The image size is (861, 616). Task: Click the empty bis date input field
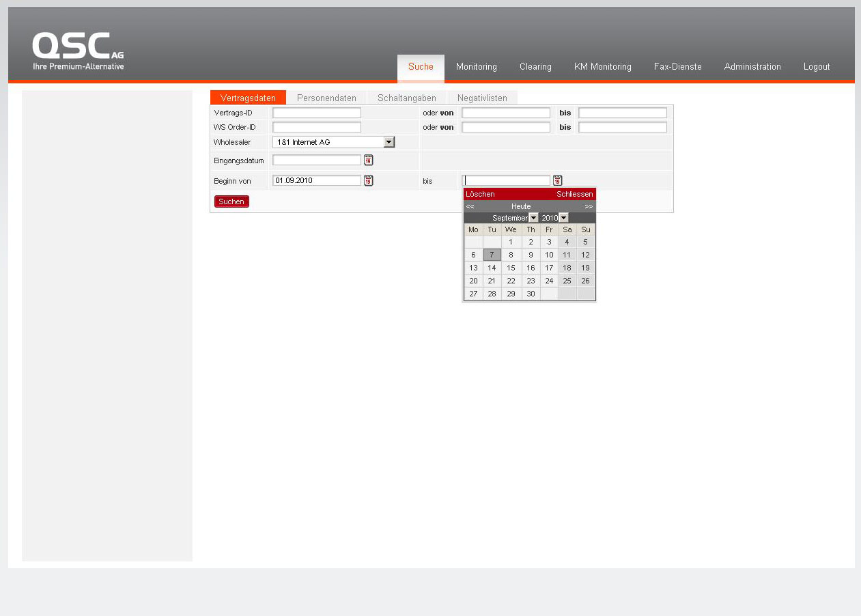(506, 180)
